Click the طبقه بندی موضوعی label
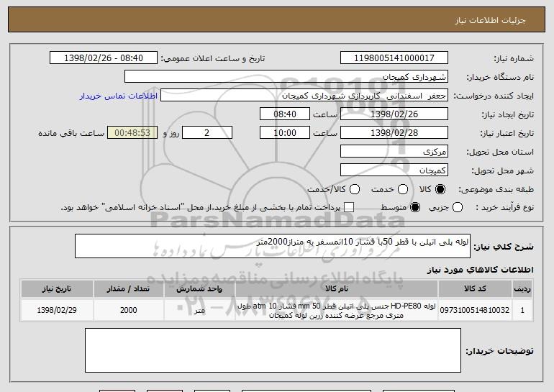 point(496,190)
